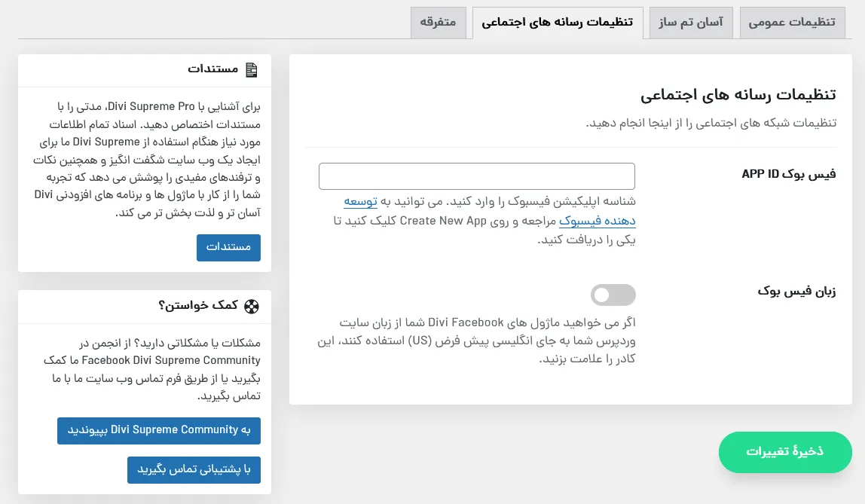Click the مستندات panel heading text
The width and height of the screenshot is (865, 504).
213,69
